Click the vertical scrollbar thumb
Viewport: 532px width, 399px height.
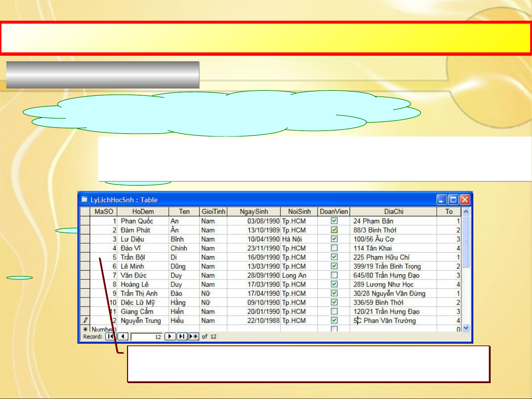(466, 242)
